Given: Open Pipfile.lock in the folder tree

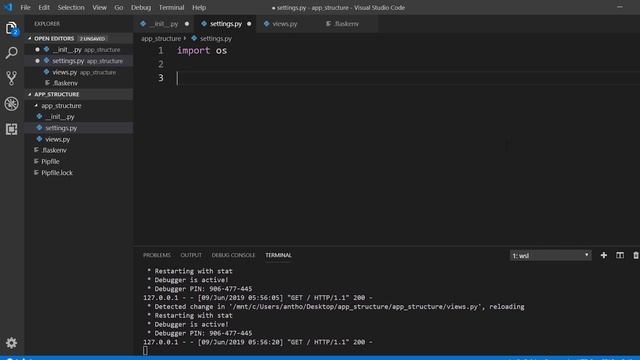Looking at the screenshot, I should point(79,173).
